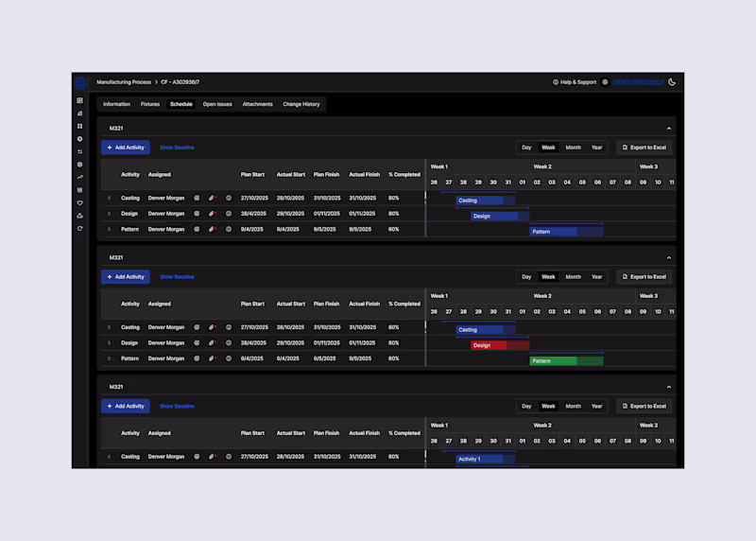This screenshot has height=541, width=756.
Task: Click the % Completed column header in the top section
Action: (x=404, y=175)
